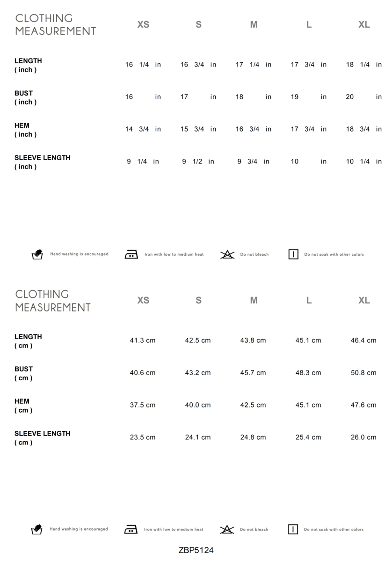The height and width of the screenshot is (562, 392).
Task: Select the BUST (cm) row label
Action: (x=23, y=373)
